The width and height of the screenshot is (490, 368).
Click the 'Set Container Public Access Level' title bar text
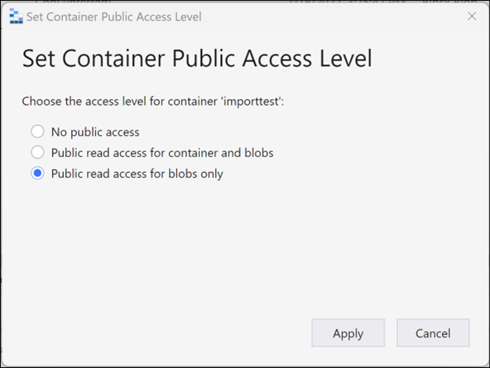point(114,17)
